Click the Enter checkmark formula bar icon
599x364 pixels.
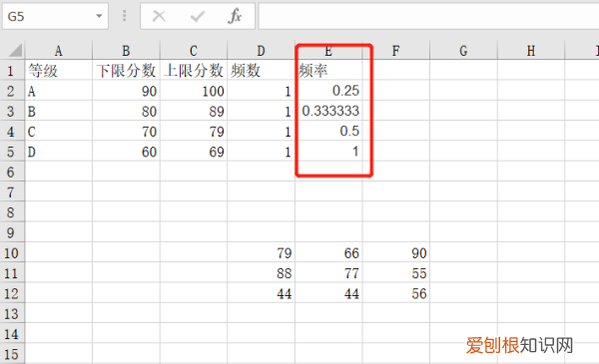point(198,16)
